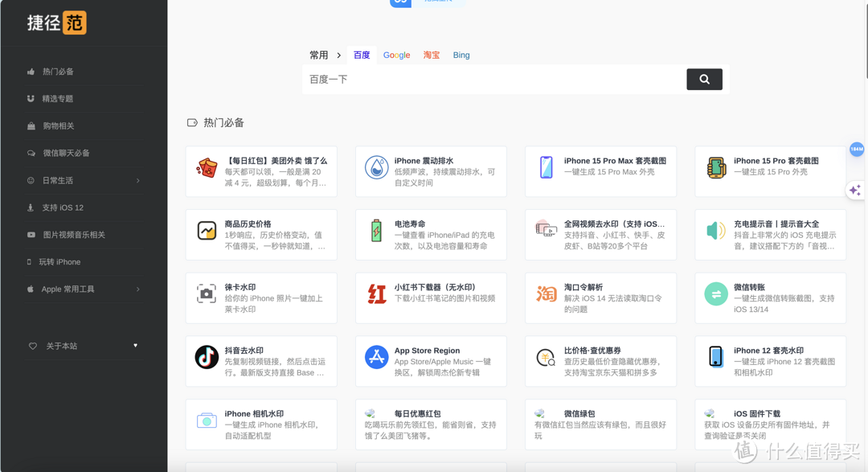Click the video icon for 全网视频去水印

[546, 228]
